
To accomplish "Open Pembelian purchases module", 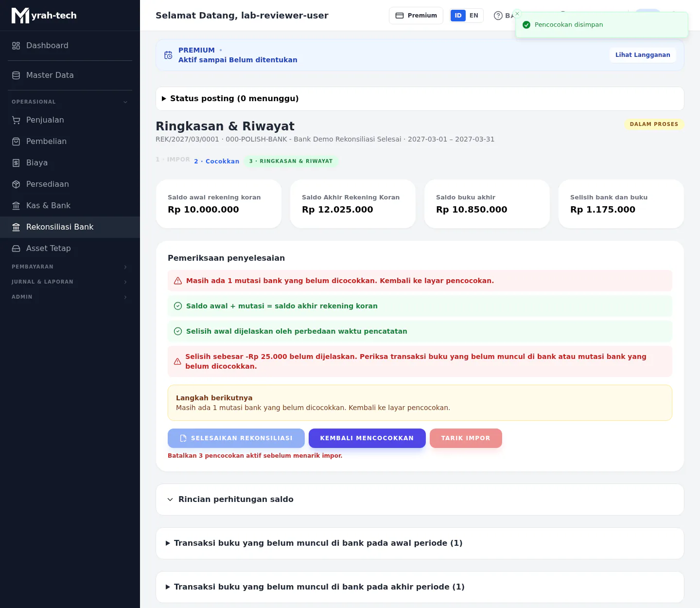I will [x=70, y=142].
